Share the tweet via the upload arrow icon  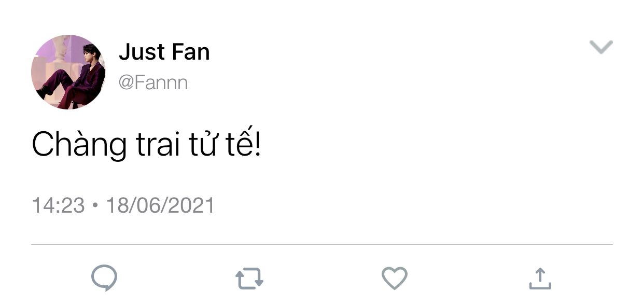point(540,279)
